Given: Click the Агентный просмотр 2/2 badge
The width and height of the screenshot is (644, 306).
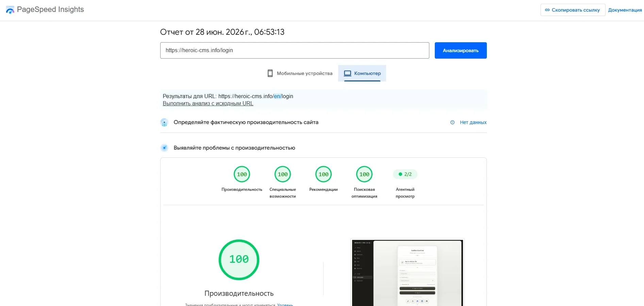Looking at the screenshot, I should click(405, 174).
